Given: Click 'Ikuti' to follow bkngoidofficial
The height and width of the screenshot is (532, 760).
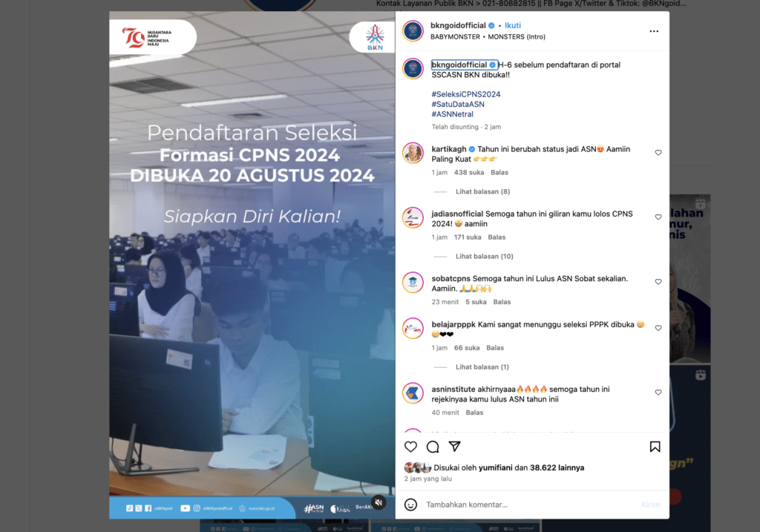Looking at the screenshot, I should [x=513, y=24].
